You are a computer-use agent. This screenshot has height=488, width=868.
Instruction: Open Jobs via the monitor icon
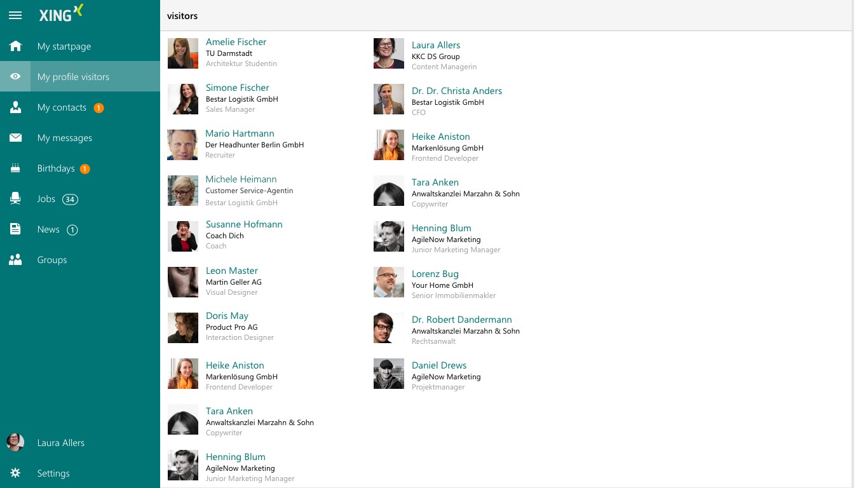coord(15,198)
